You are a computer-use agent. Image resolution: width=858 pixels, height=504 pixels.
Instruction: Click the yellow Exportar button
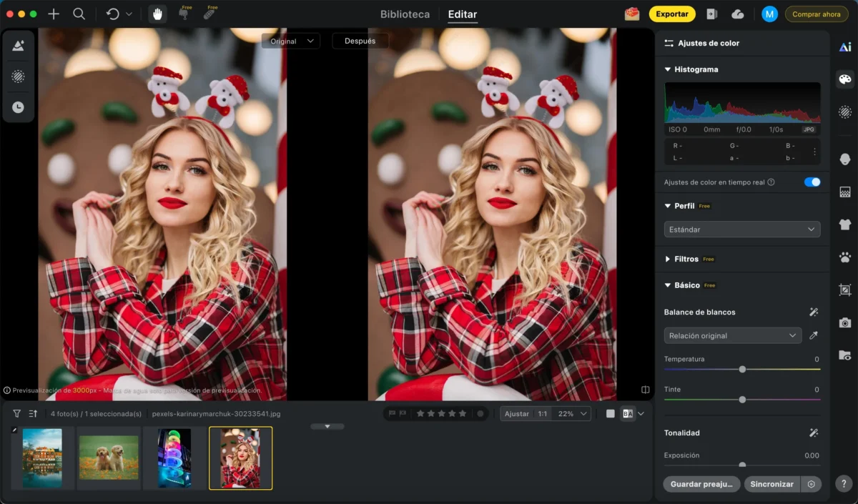click(x=671, y=14)
